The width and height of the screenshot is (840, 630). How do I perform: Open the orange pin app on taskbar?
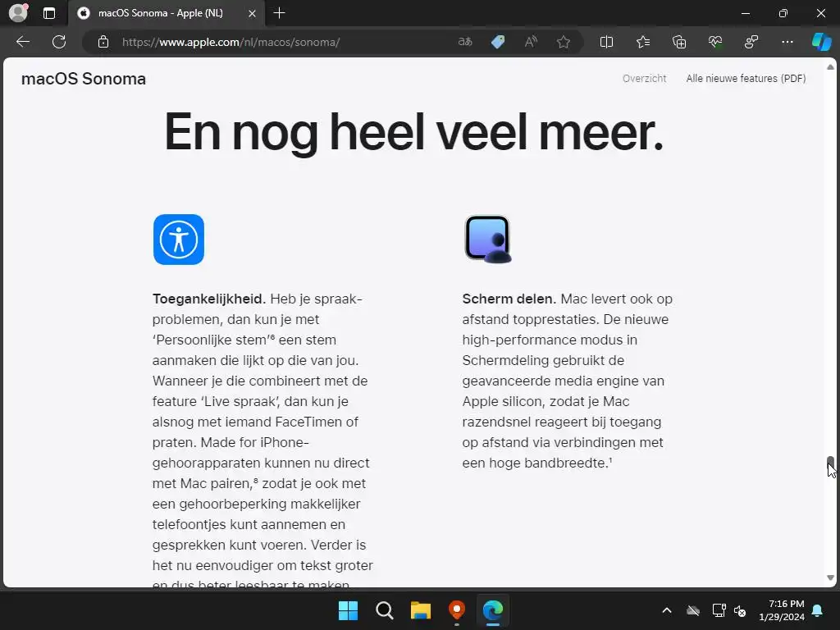tap(456, 610)
